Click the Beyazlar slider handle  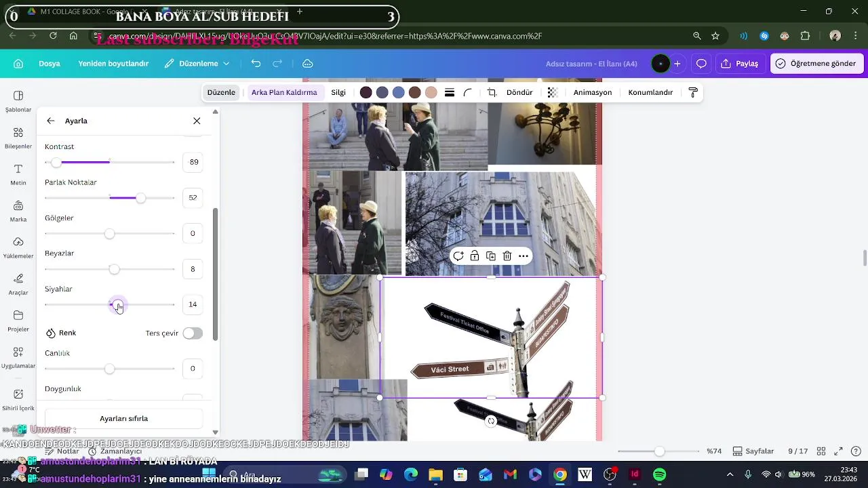(x=114, y=269)
